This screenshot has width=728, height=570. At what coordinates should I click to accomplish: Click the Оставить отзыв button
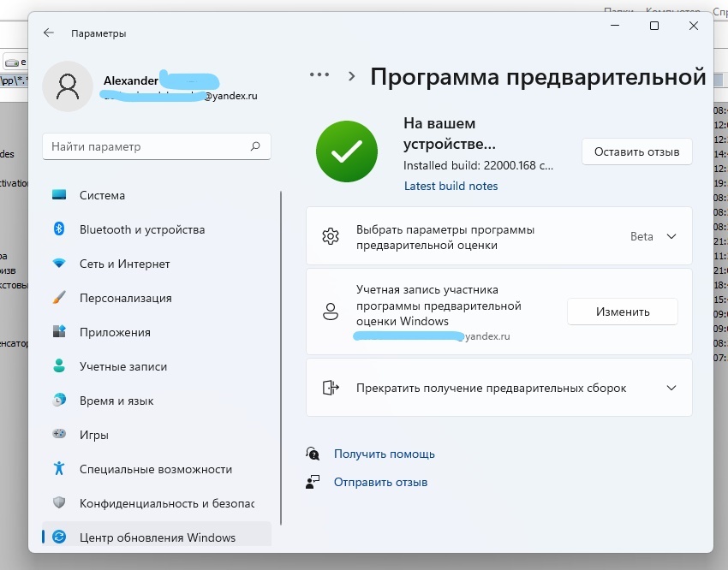pos(637,151)
